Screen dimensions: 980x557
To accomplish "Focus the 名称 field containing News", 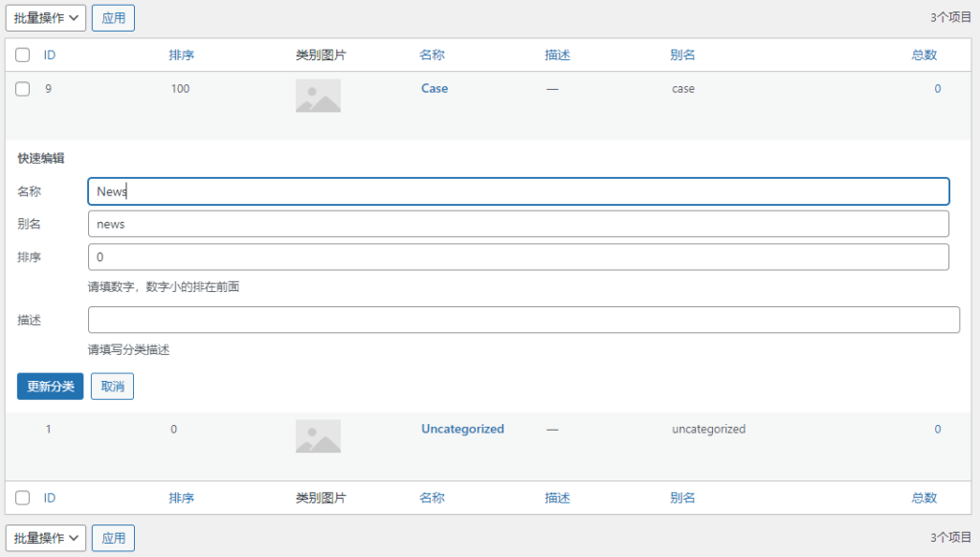I will click(x=518, y=191).
